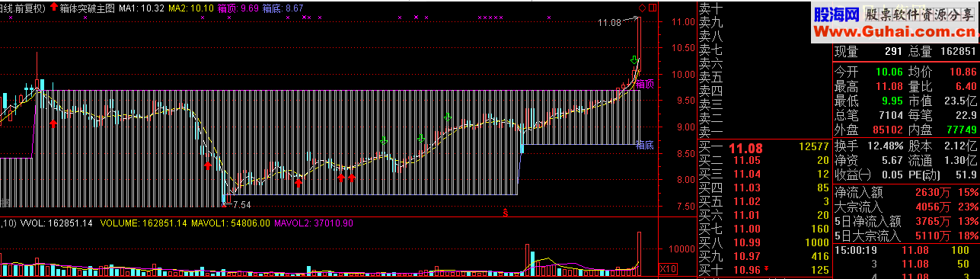Click the 10000 volume axis tick

click(682, 249)
